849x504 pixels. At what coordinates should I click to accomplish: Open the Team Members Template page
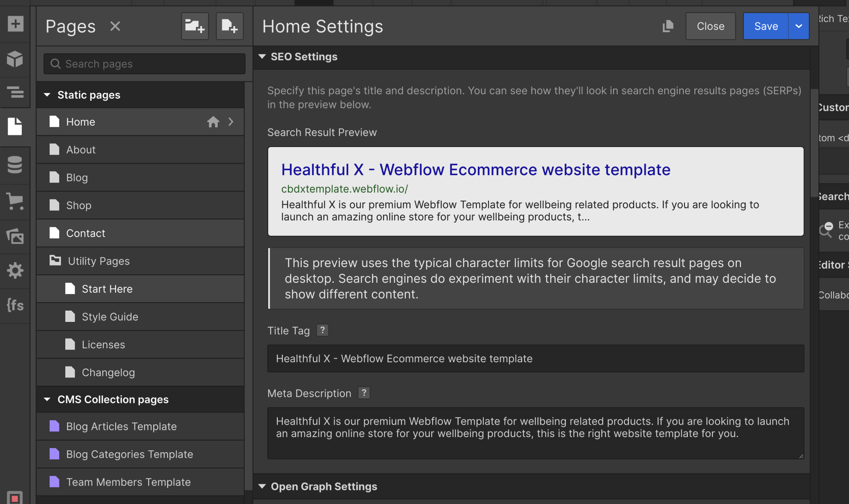click(x=140, y=482)
